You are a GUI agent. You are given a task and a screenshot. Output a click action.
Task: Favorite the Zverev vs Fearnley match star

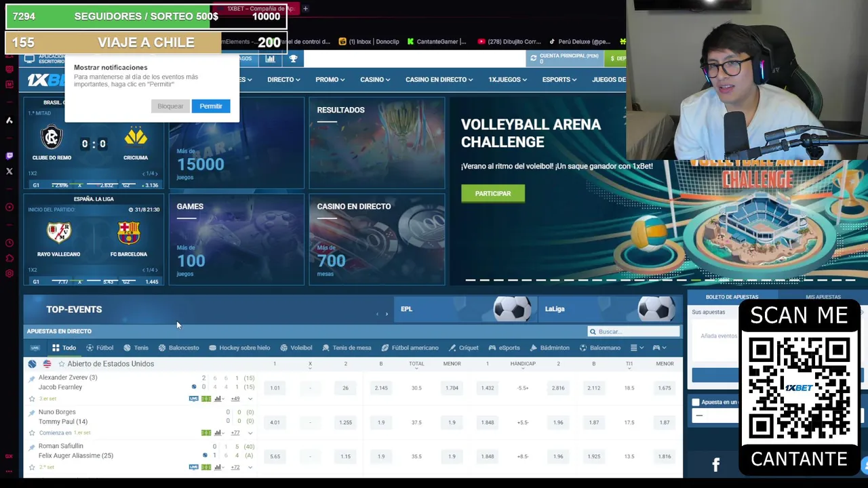pyautogui.click(x=31, y=399)
